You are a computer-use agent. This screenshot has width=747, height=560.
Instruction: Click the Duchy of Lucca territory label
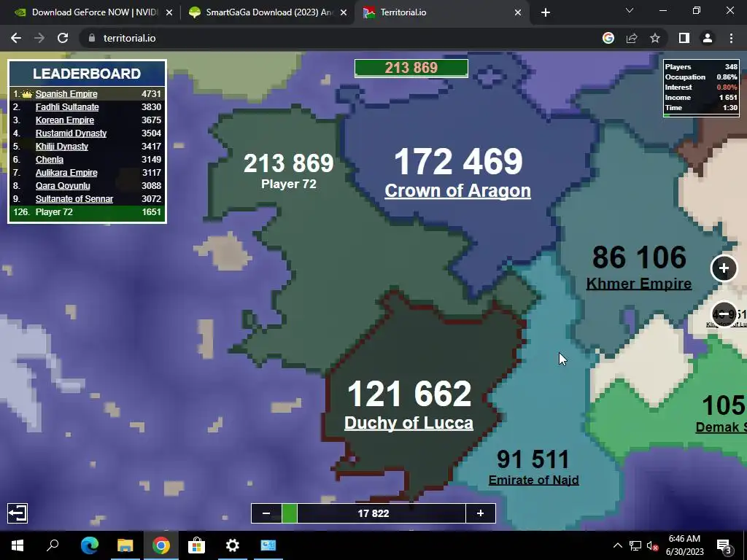(409, 423)
